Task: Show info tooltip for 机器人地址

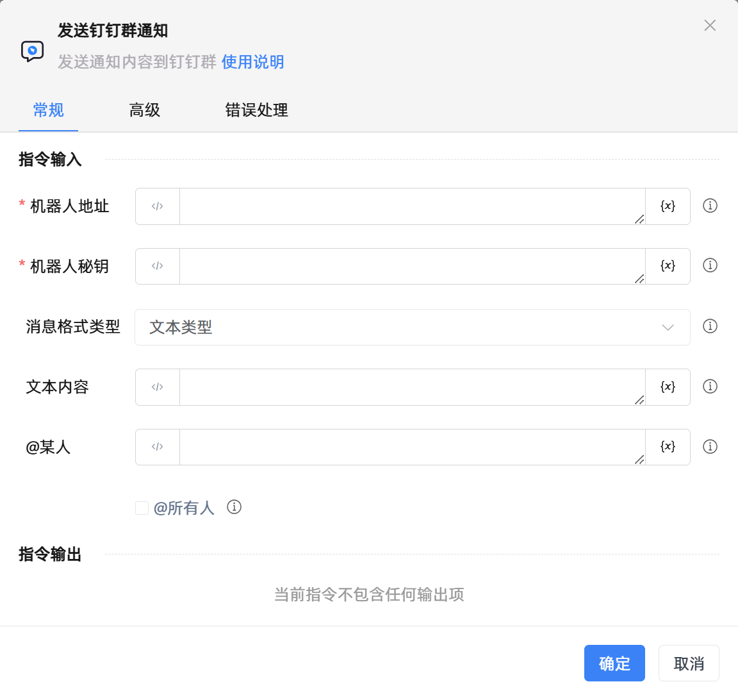Action: coord(710,205)
